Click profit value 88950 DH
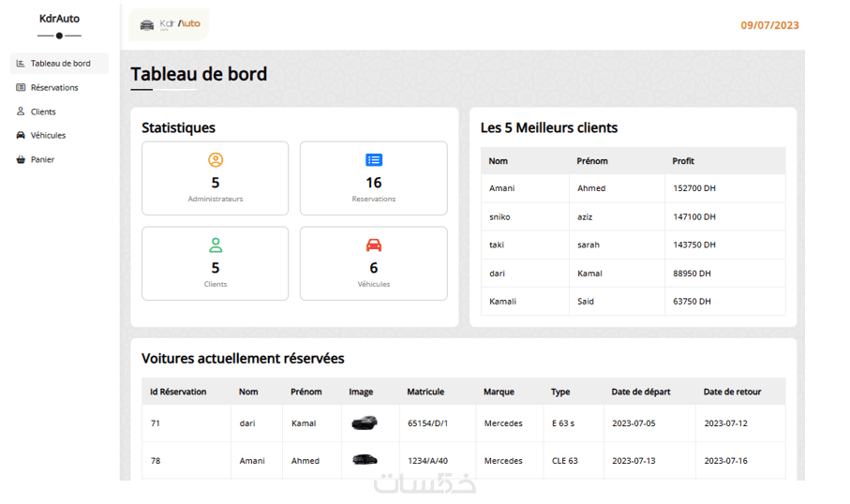The height and width of the screenshot is (504, 850). point(692,274)
